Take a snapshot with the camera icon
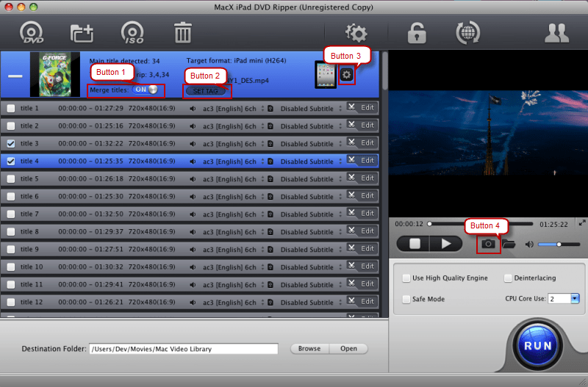The height and width of the screenshot is (387, 588). [488, 244]
